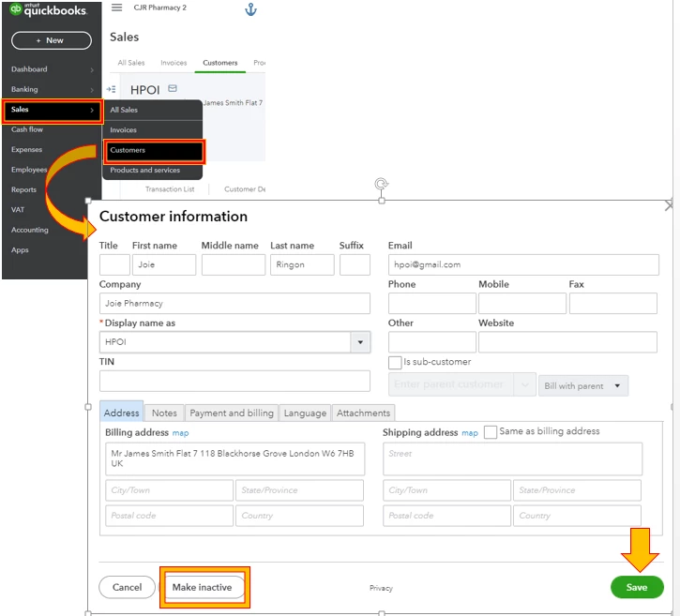Switch to the Payment and billing tab
This screenshot has width=680, height=616.
tap(232, 413)
